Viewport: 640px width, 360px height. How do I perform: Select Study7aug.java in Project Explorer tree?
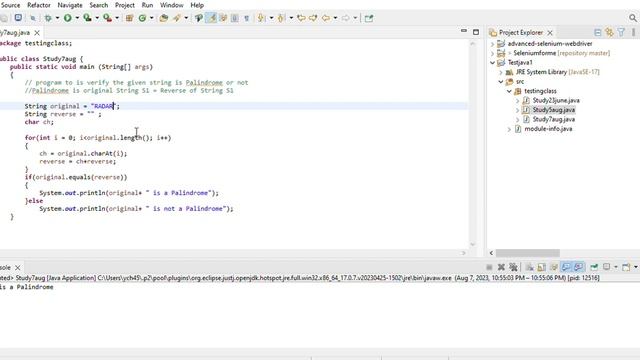(x=553, y=120)
